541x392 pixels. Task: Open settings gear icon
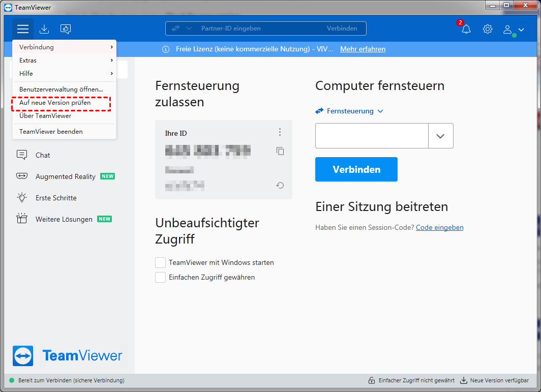click(487, 28)
